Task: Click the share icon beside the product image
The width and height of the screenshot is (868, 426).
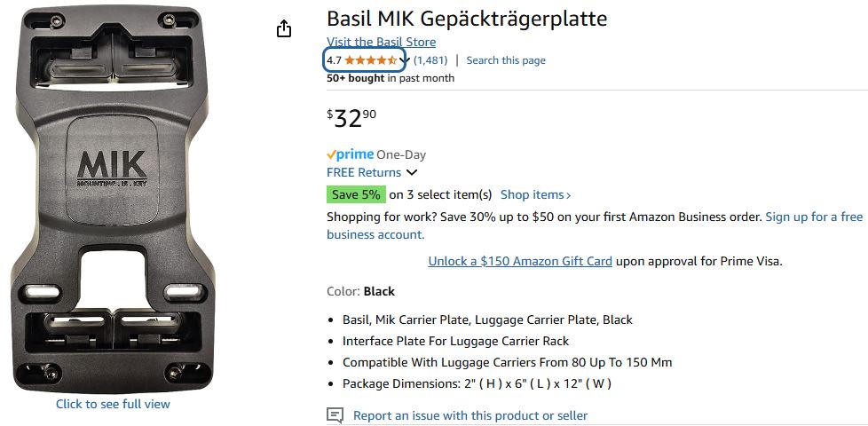Action: [x=284, y=29]
